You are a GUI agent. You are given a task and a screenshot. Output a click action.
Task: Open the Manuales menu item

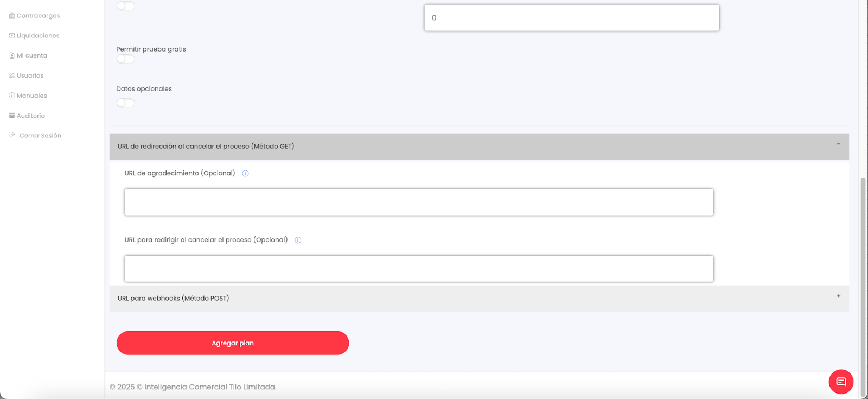(31, 96)
